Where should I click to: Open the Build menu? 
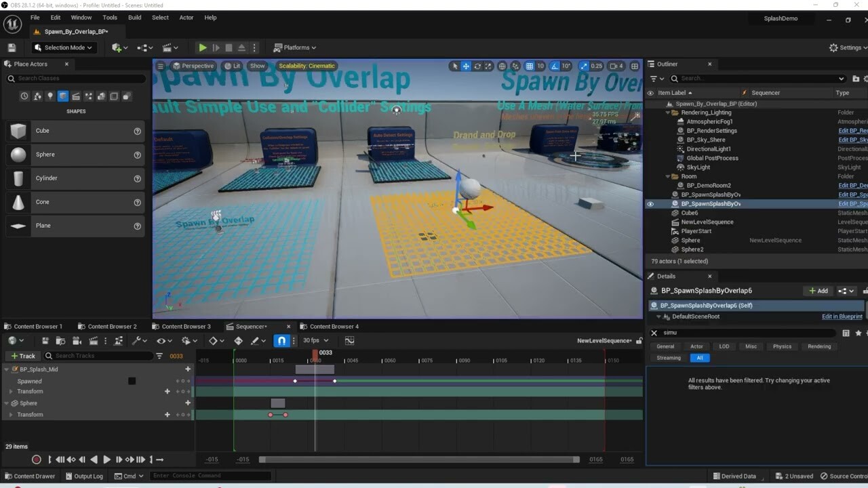[134, 17]
